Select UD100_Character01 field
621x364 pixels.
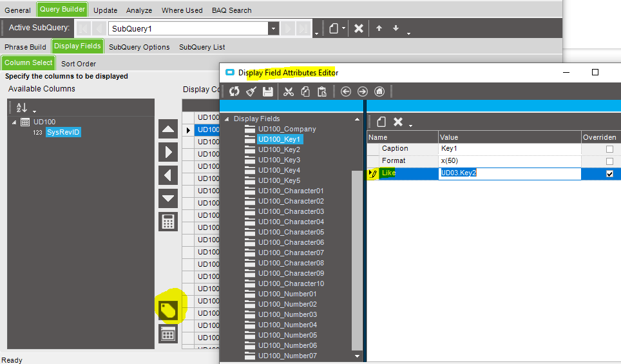tap(291, 191)
